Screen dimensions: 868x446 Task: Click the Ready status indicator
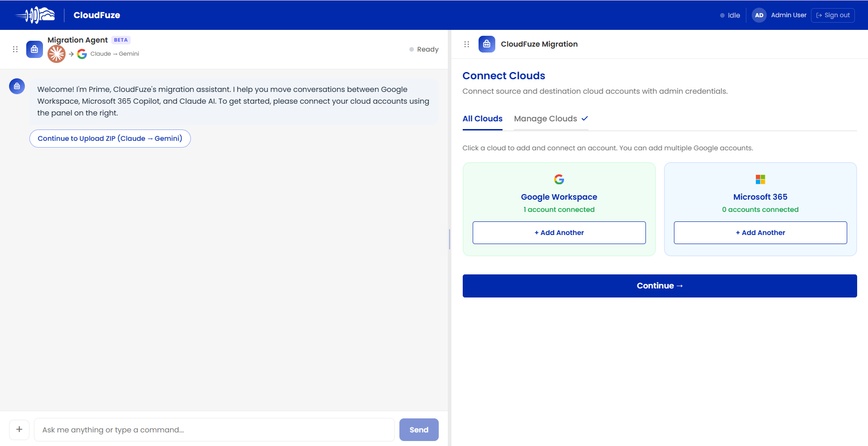[x=424, y=49]
